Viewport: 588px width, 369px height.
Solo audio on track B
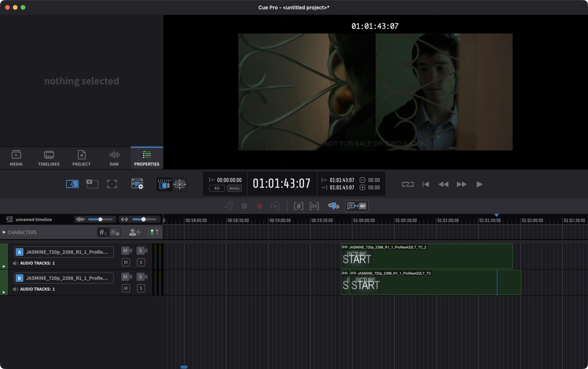coord(141,288)
